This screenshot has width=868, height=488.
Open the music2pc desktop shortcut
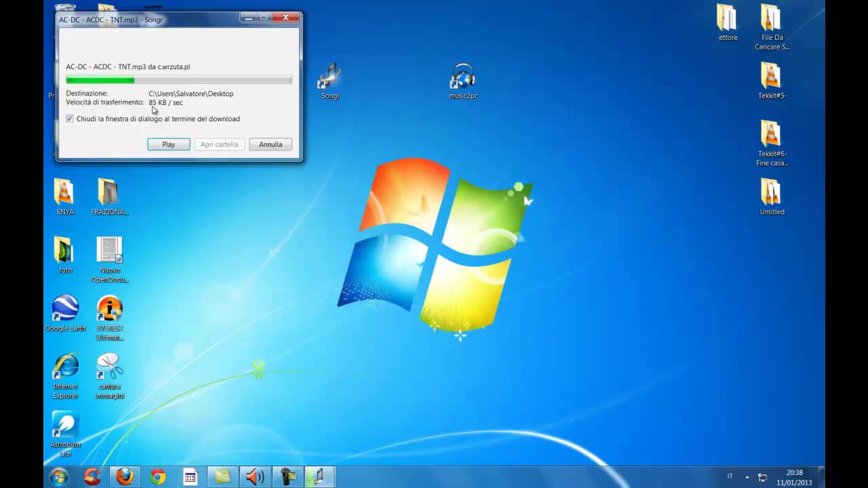[x=463, y=81]
